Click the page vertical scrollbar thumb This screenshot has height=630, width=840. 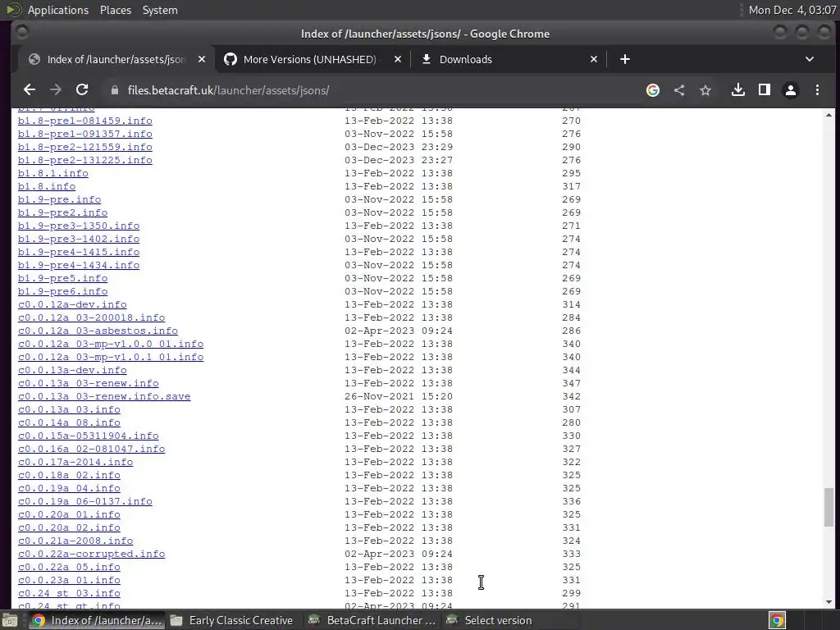click(x=829, y=507)
